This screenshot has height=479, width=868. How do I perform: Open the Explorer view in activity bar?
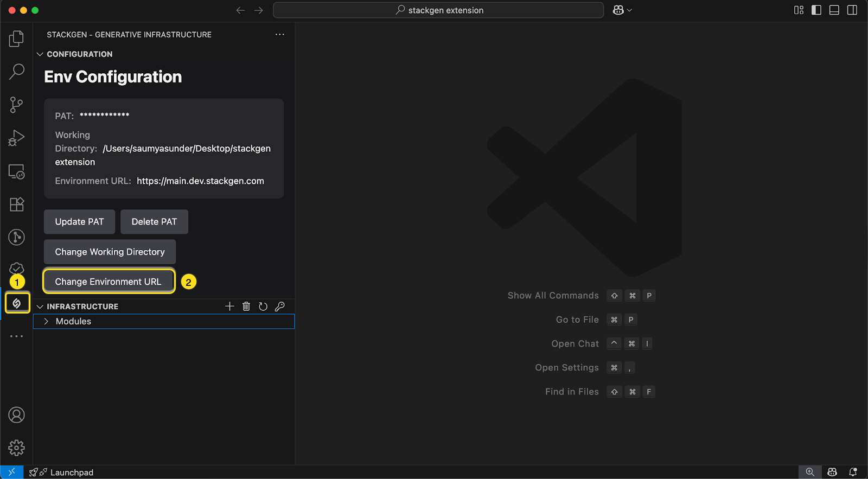point(16,39)
